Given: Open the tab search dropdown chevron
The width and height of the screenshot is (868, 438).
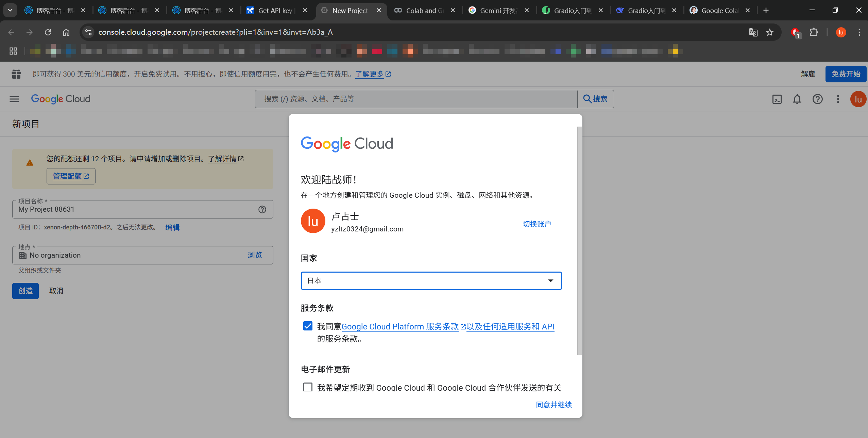Looking at the screenshot, I should pos(10,10).
